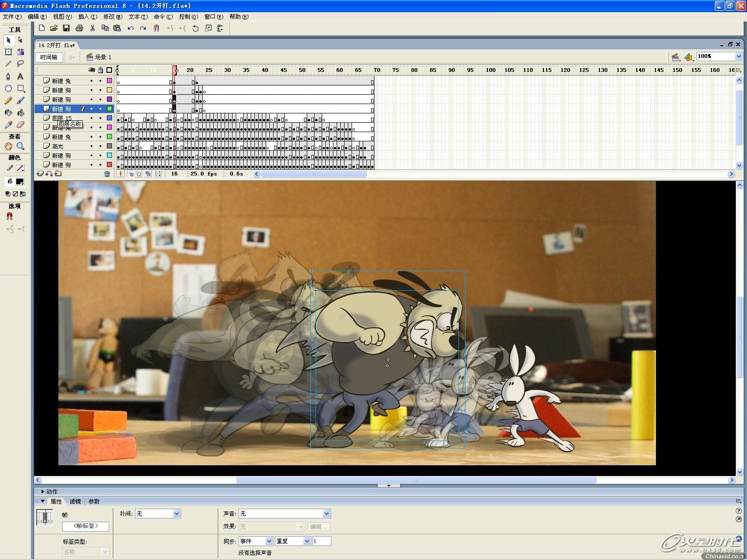The height and width of the screenshot is (560, 747).
Task: Select the Oval tool
Action: coord(8,88)
